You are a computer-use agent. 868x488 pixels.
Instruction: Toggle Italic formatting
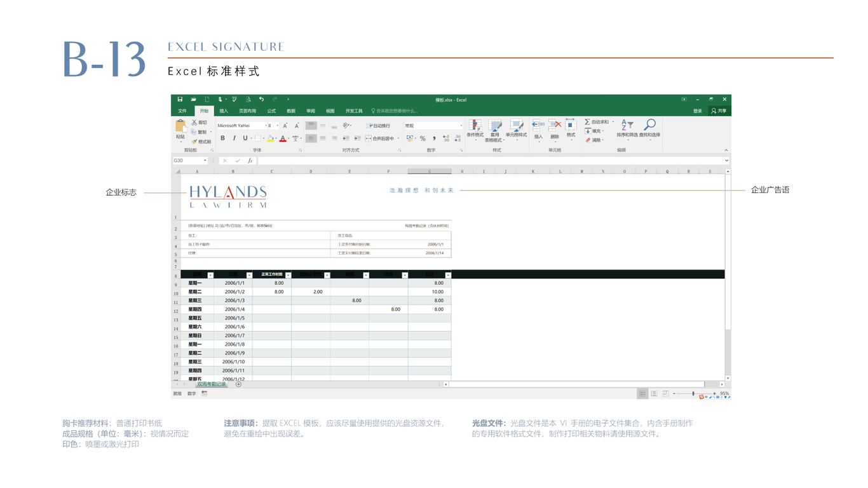pyautogui.click(x=234, y=138)
